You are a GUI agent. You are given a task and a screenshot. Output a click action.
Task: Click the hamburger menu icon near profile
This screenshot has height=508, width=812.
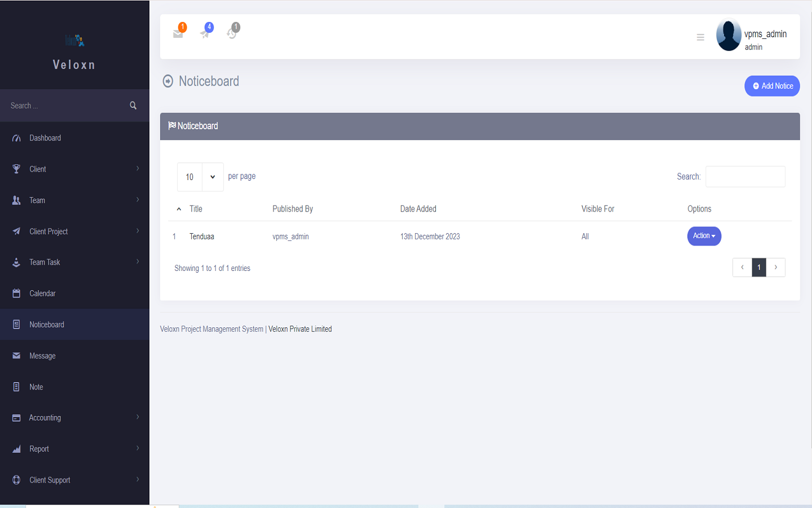coord(700,37)
